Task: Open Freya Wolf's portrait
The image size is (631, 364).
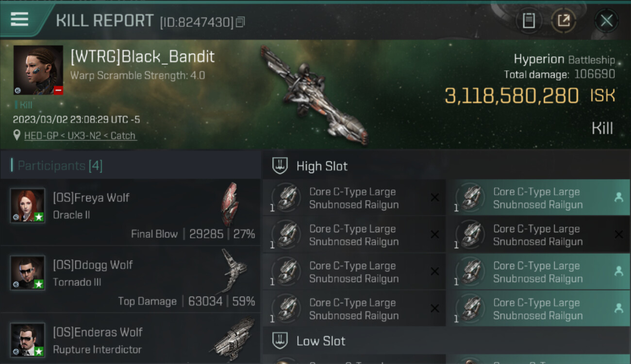Action: 28,205
